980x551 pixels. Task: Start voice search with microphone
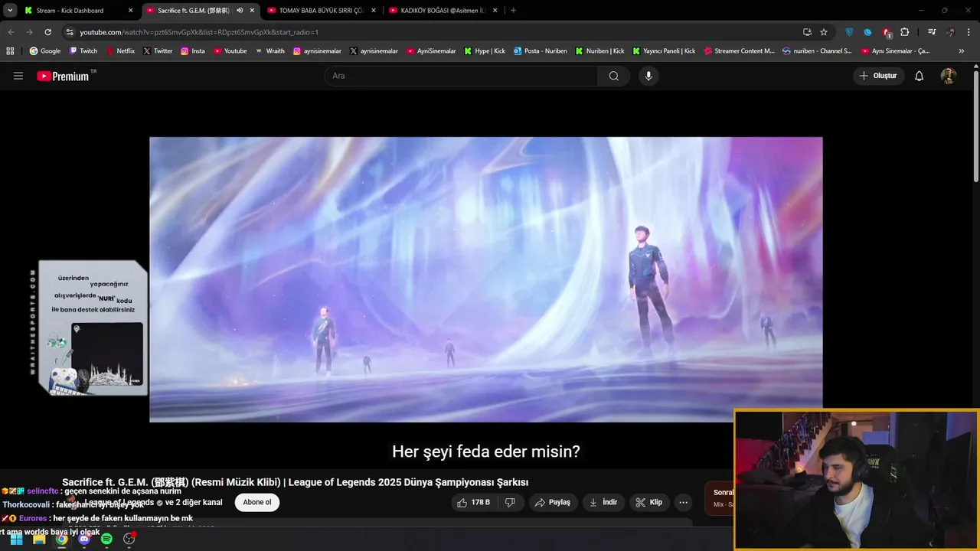tap(648, 76)
